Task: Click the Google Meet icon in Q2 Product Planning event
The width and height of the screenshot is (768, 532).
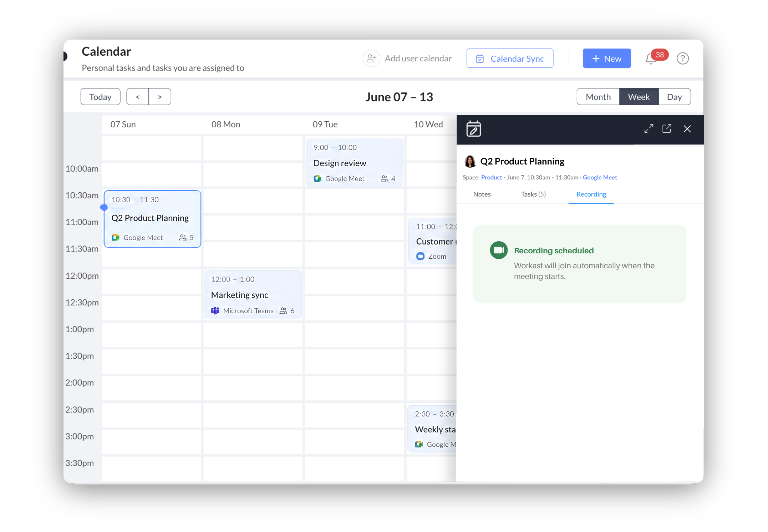Action: tap(115, 238)
